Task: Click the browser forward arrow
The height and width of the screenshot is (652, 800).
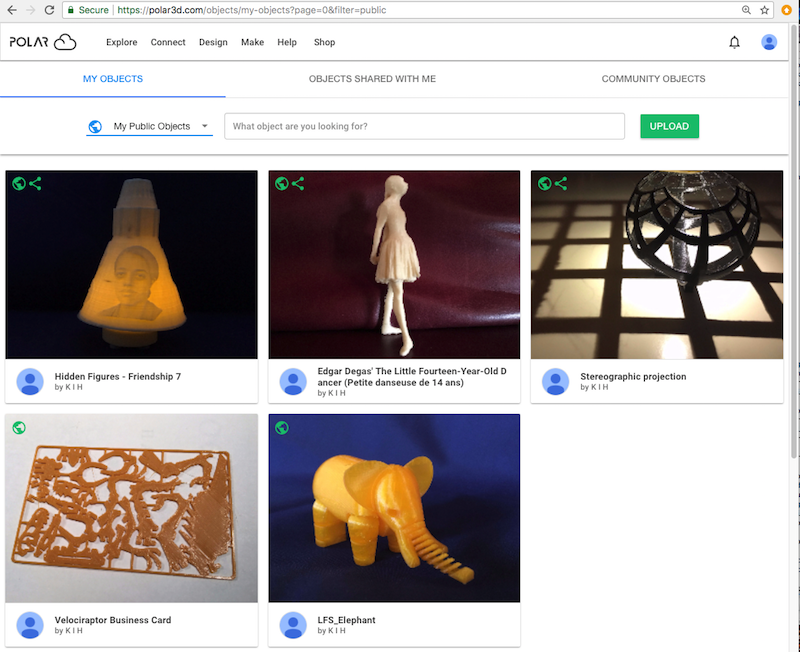Action: (31, 10)
